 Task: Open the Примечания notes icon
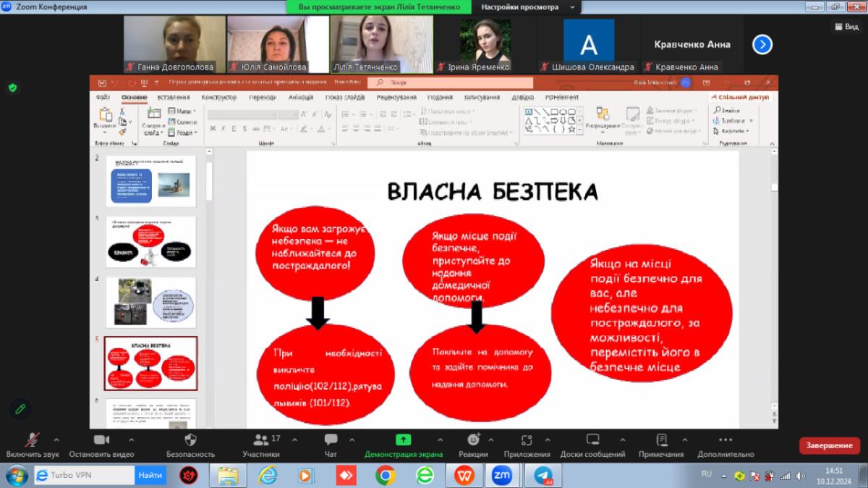tap(661, 440)
